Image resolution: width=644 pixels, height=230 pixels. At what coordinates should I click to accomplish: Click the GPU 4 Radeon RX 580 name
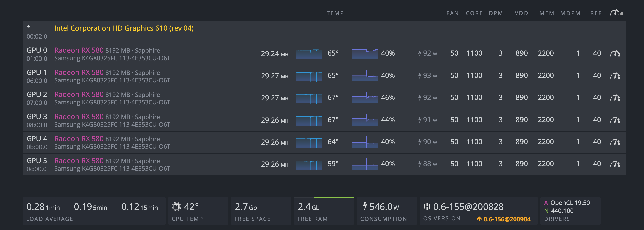[79, 139]
